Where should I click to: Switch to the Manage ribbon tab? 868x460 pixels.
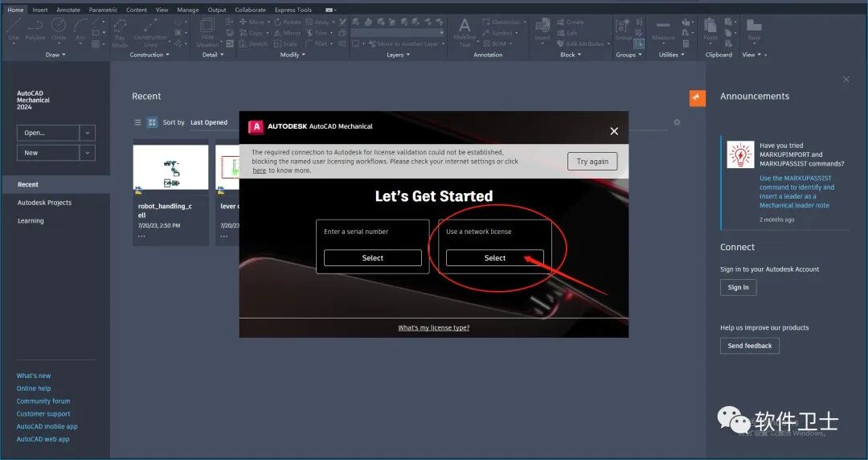(187, 10)
